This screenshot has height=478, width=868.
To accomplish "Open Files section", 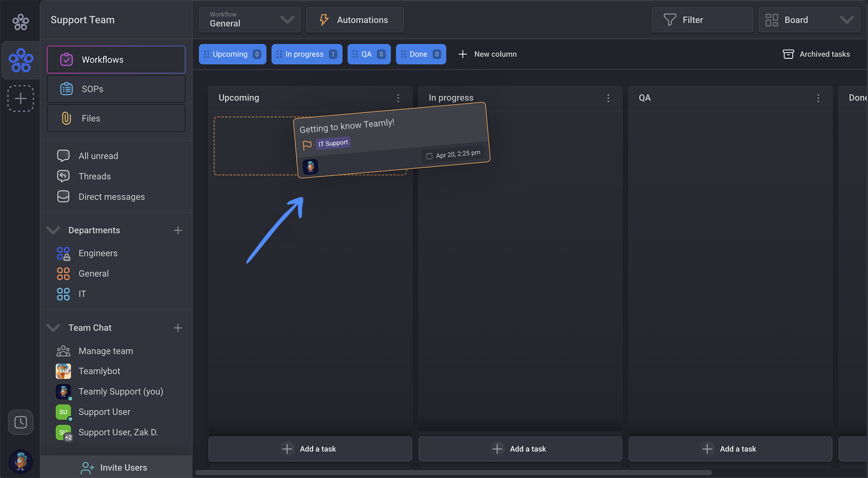I will [116, 118].
